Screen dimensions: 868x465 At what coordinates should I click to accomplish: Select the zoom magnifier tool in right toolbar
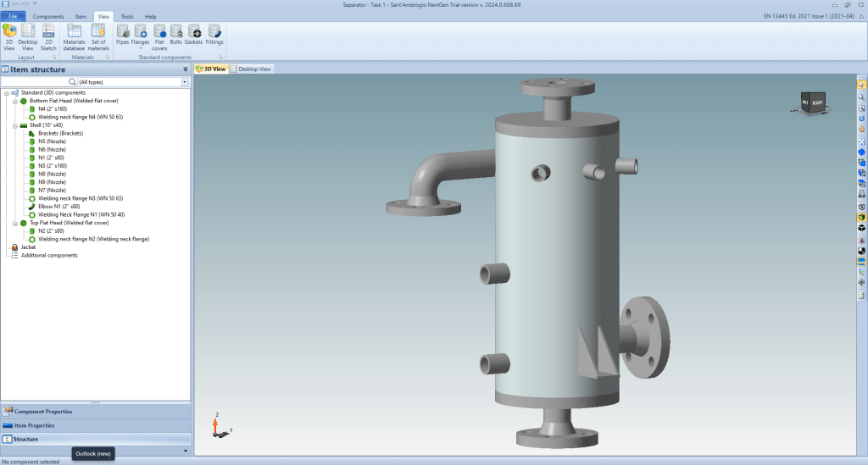(x=861, y=97)
